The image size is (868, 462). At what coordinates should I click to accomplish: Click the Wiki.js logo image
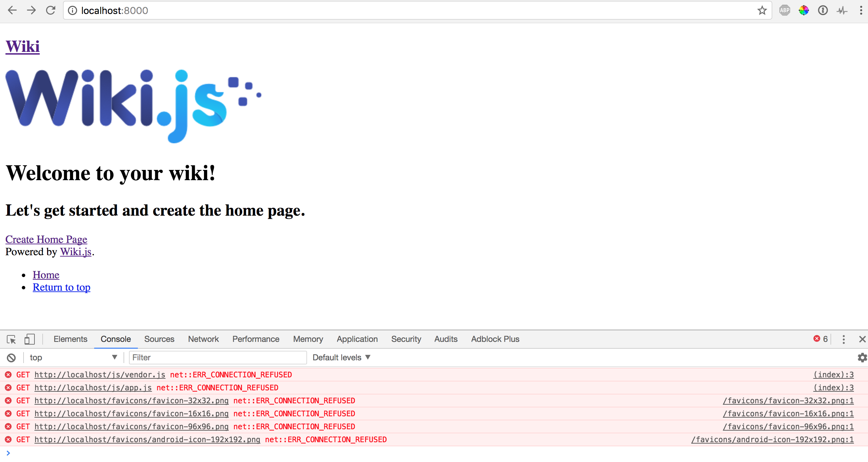click(133, 106)
